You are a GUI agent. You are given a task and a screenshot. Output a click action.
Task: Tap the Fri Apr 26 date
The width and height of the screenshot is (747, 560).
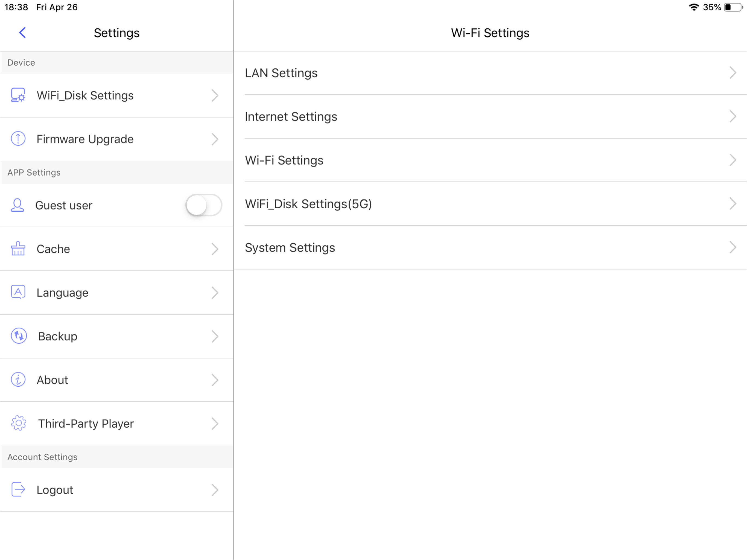(x=57, y=7)
